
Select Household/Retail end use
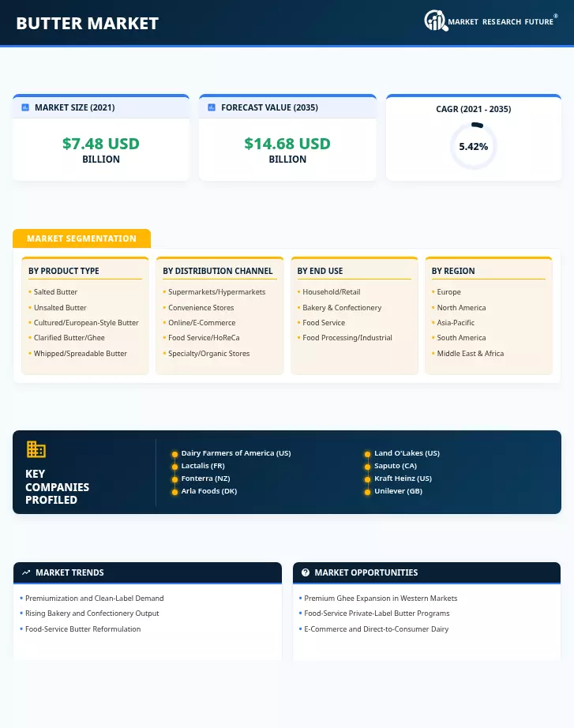pyautogui.click(x=332, y=292)
